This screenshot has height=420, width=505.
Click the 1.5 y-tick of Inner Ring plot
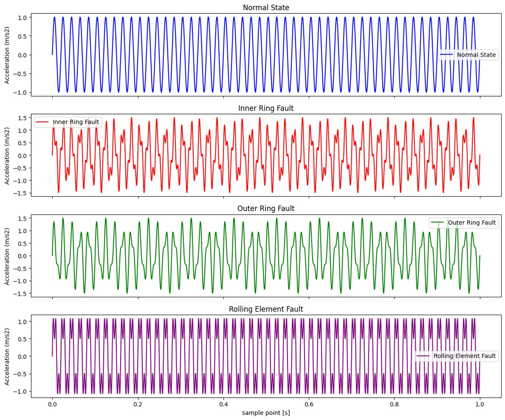(x=22, y=118)
